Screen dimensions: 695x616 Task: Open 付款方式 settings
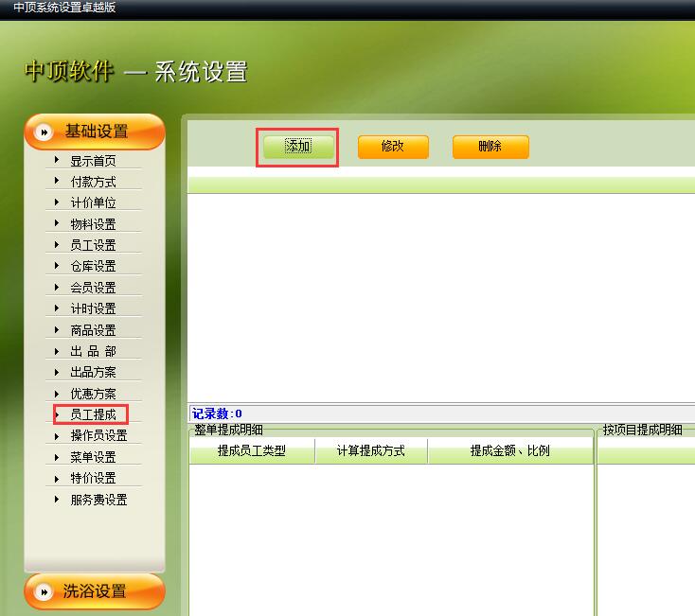coord(93,182)
